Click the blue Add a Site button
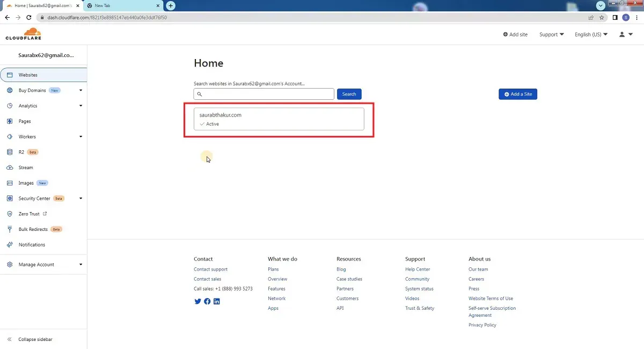Image resolution: width=644 pixels, height=349 pixels. point(518,94)
